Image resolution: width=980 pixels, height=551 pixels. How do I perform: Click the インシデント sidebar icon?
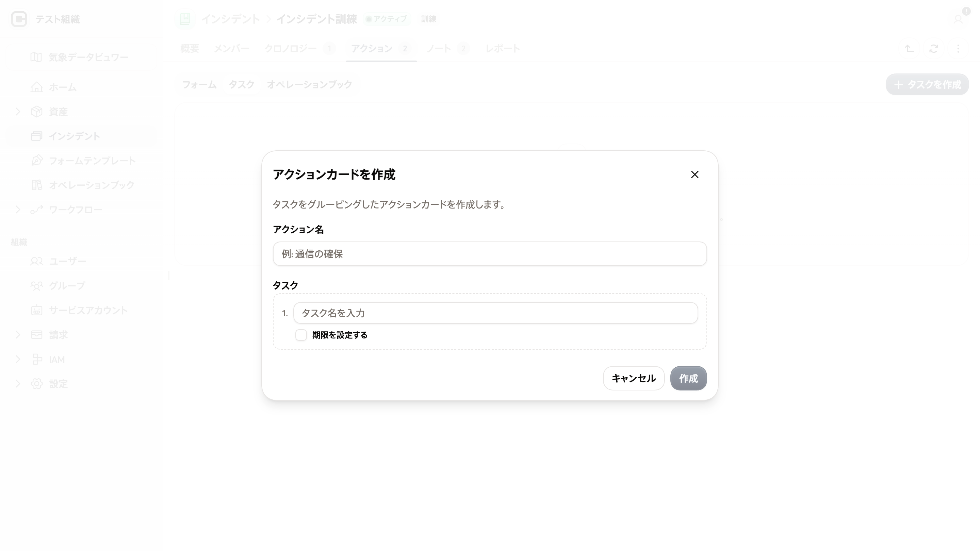click(x=36, y=136)
